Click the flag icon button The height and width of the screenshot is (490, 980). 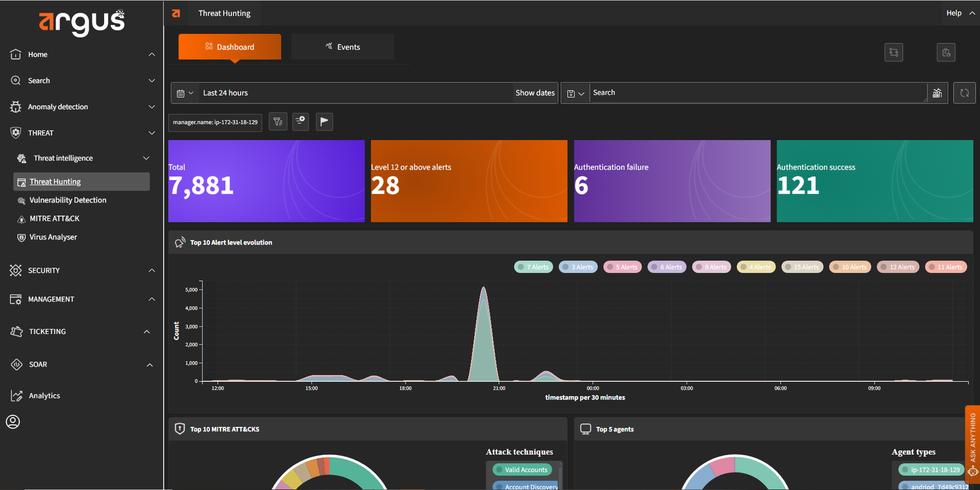324,121
